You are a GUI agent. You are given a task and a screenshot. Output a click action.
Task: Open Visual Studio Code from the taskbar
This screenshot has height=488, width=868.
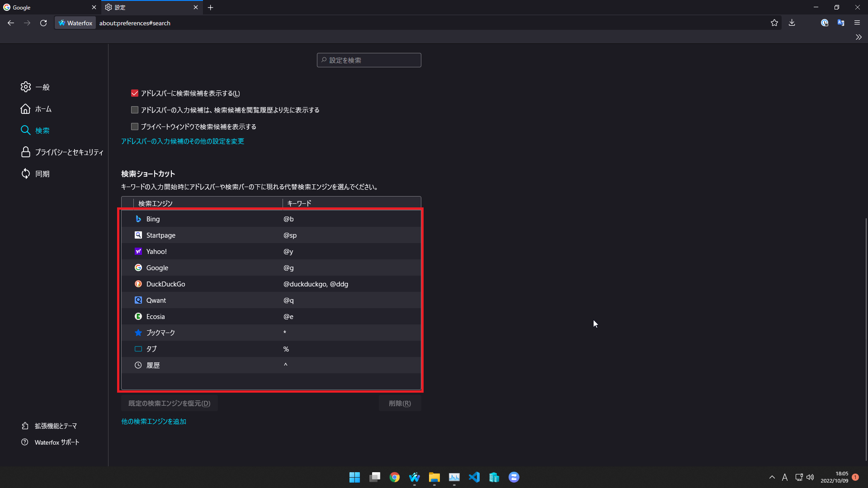pos(474,477)
